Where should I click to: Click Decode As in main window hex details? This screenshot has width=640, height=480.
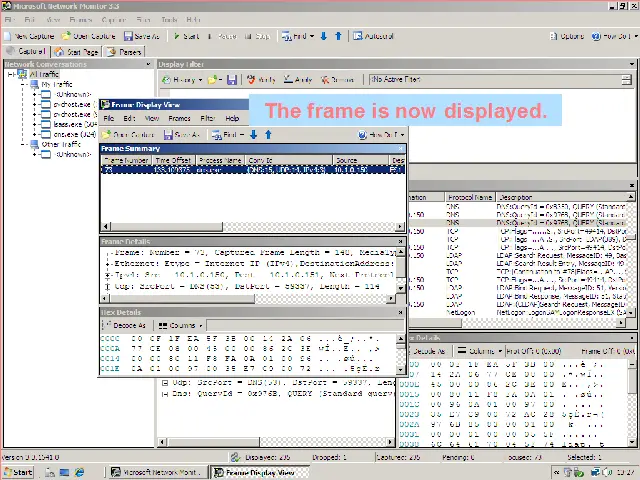[427, 351]
